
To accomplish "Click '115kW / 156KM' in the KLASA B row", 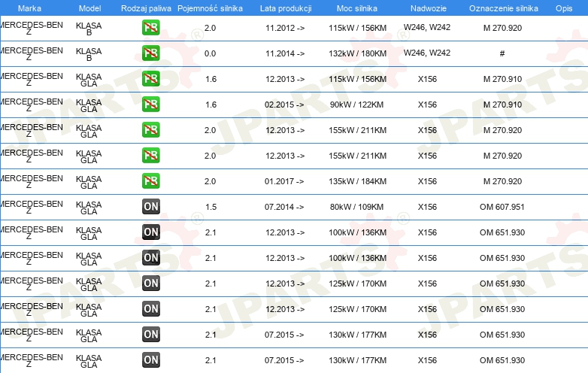I will 357,28.
